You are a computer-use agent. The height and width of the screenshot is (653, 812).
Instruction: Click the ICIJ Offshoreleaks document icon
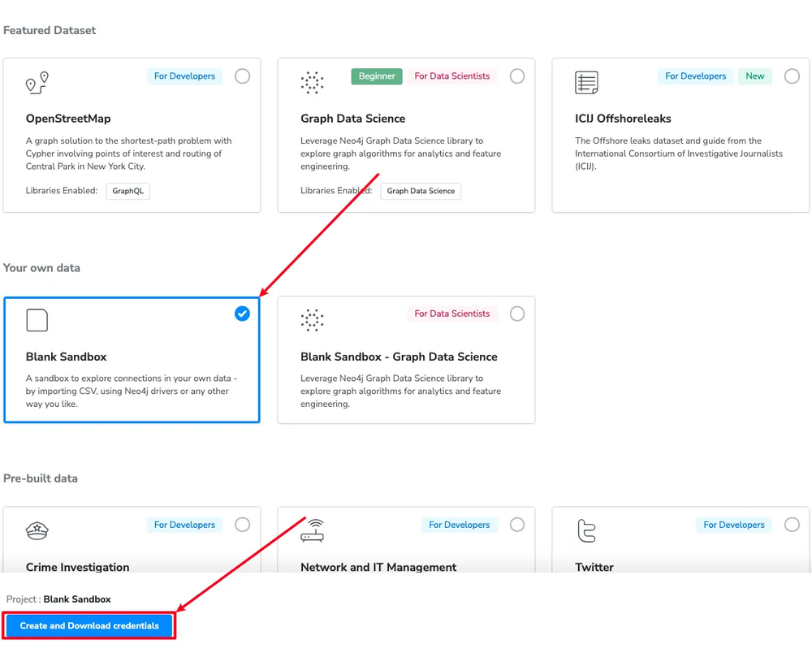(586, 82)
